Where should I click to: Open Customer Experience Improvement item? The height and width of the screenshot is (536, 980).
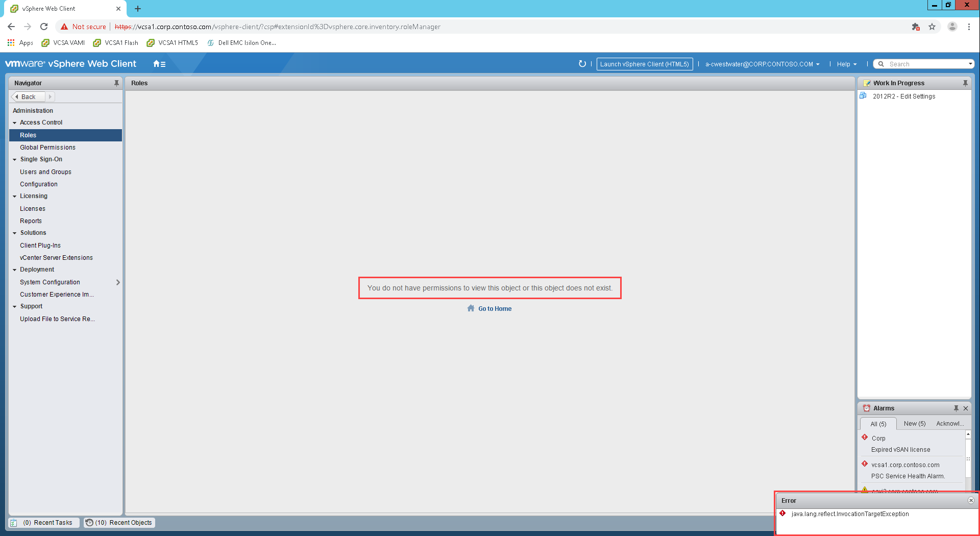tap(65, 295)
